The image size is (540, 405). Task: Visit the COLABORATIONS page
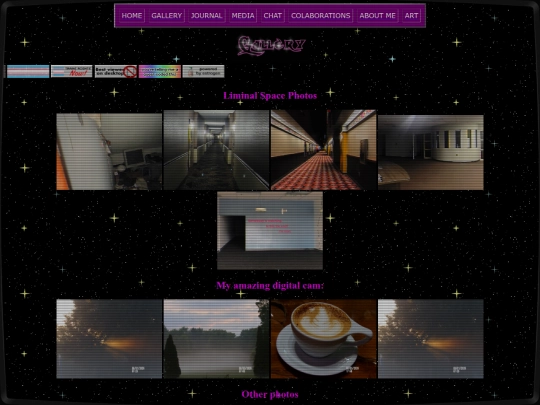(x=321, y=16)
